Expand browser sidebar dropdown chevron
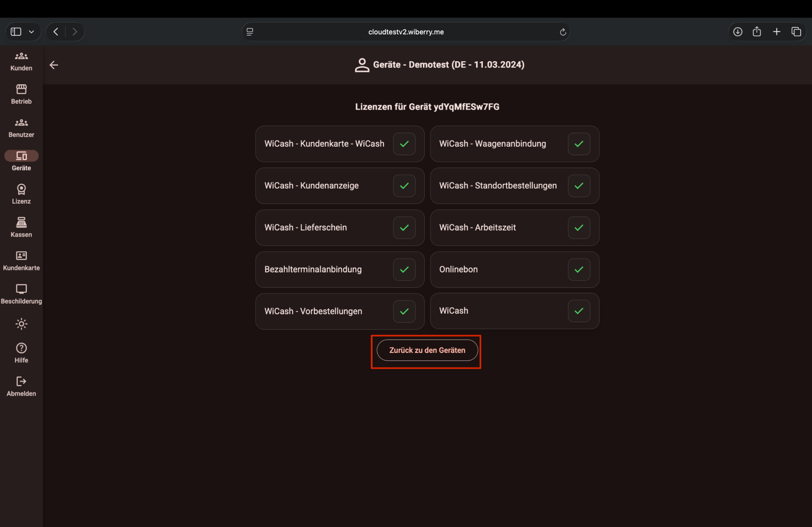The image size is (812, 527). tap(32, 32)
